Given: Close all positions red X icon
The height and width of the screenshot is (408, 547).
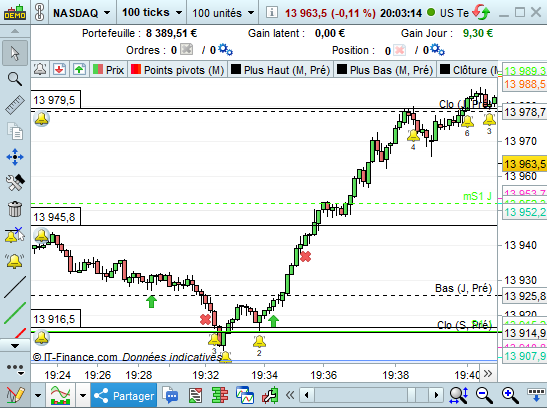Looking at the screenshot, I should pyautogui.click(x=399, y=50).
